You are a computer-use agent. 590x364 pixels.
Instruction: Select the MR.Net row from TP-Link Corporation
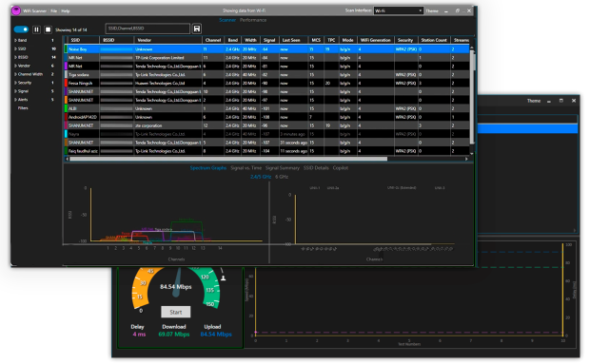coord(267,58)
